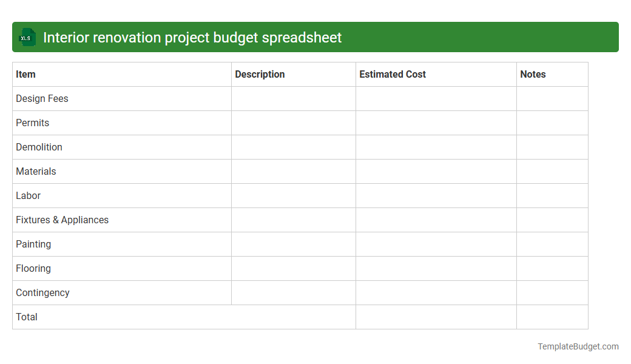Click the Design Fees row label

point(42,98)
